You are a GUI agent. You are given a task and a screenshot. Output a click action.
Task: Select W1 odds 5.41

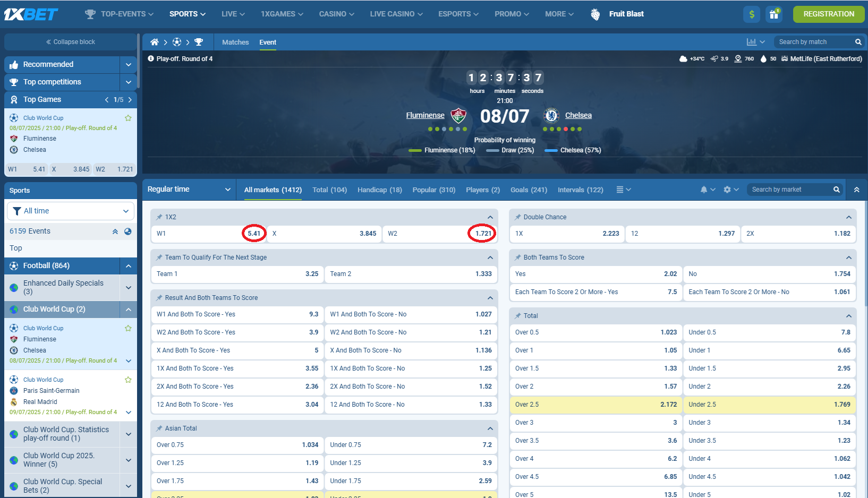click(208, 234)
